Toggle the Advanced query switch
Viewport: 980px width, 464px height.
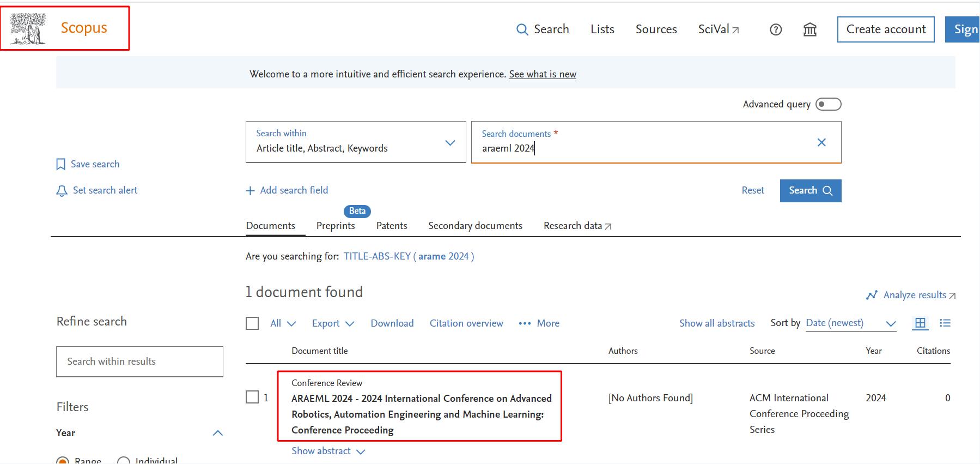829,104
